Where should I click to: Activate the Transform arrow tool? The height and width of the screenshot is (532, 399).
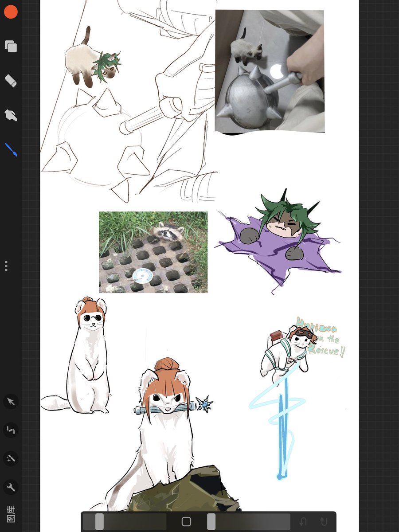coord(11,402)
